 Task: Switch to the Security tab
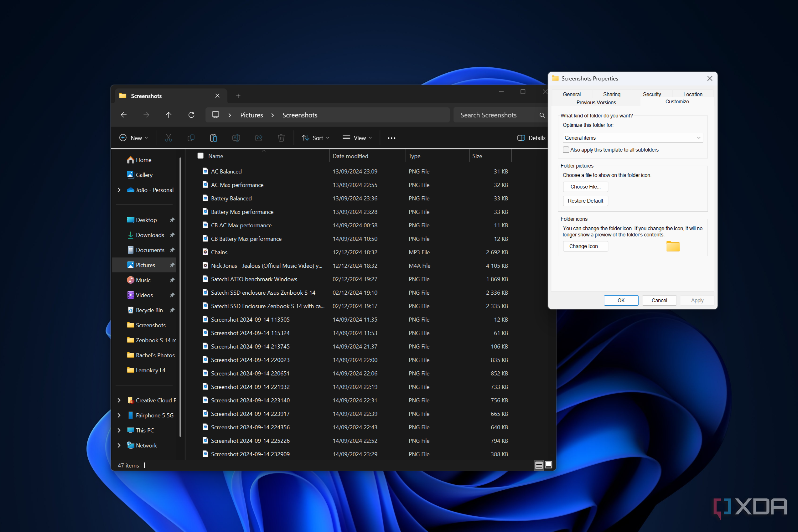pyautogui.click(x=651, y=94)
